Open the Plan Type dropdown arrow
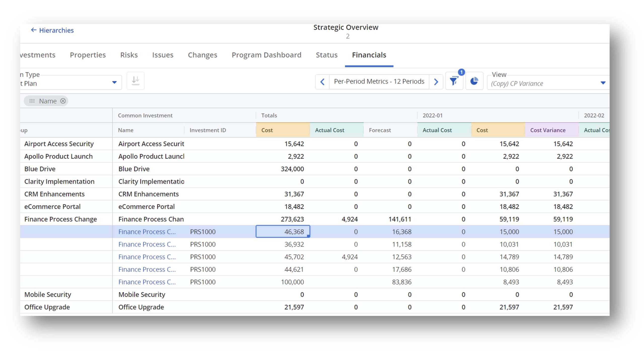The width and height of the screenshot is (644, 351). pyautogui.click(x=114, y=82)
